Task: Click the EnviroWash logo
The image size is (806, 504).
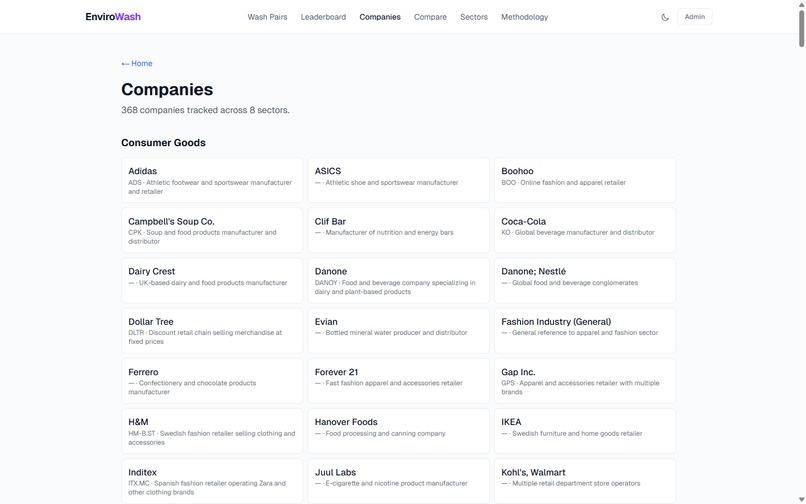Action: point(113,17)
